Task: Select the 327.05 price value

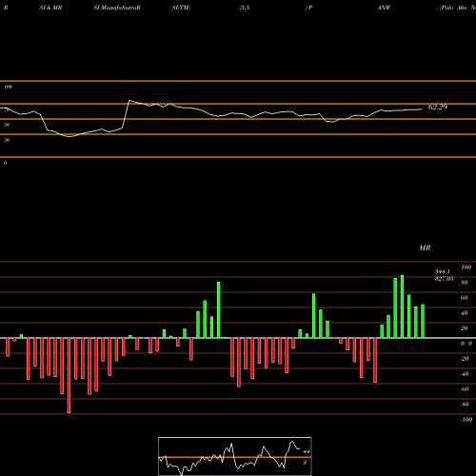Action: pyautogui.click(x=444, y=279)
